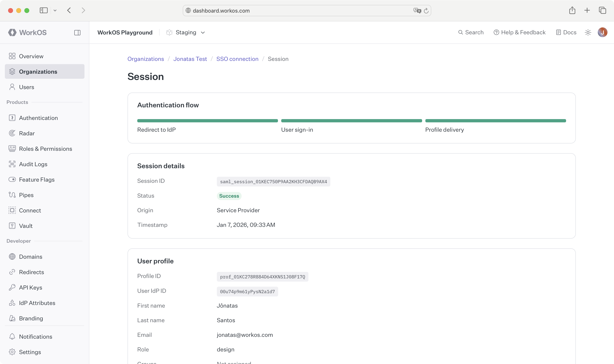Open IdP Attributes settings
Image resolution: width=614 pixels, height=364 pixels.
coord(37,303)
